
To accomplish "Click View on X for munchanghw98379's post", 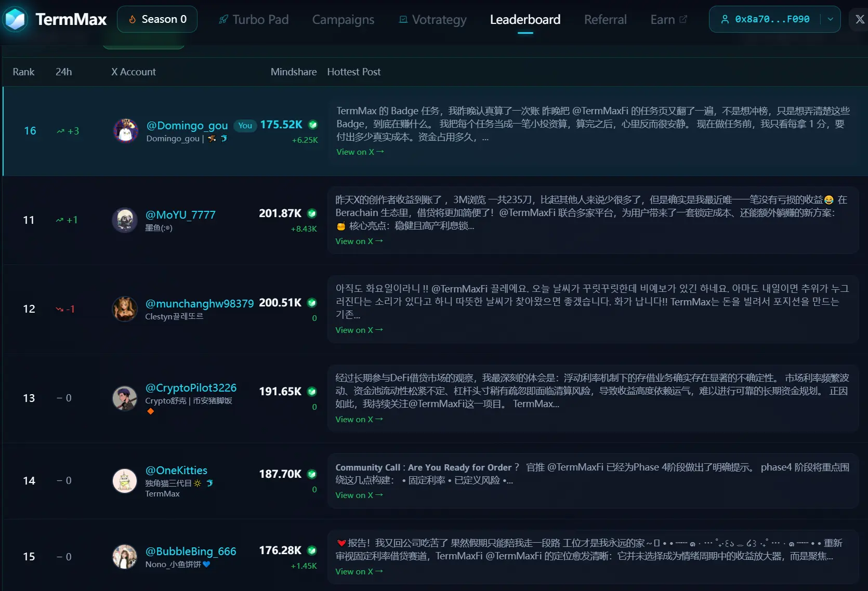I will pos(359,330).
